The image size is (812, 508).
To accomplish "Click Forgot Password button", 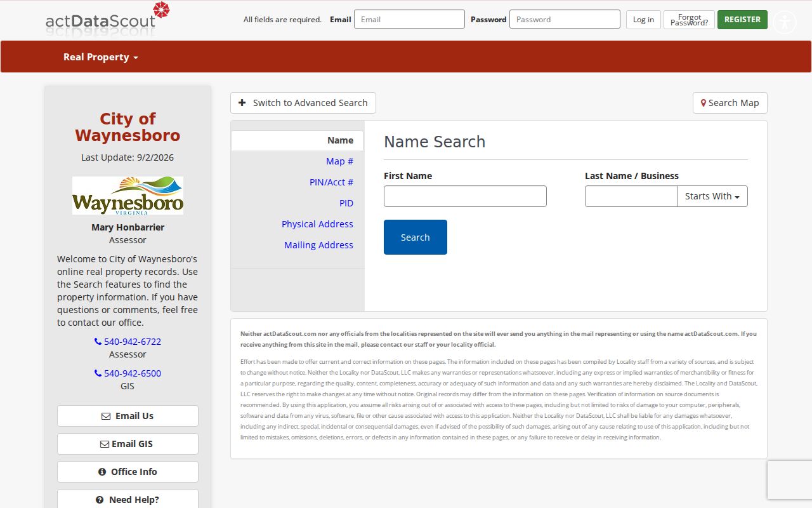I will [689, 20].
